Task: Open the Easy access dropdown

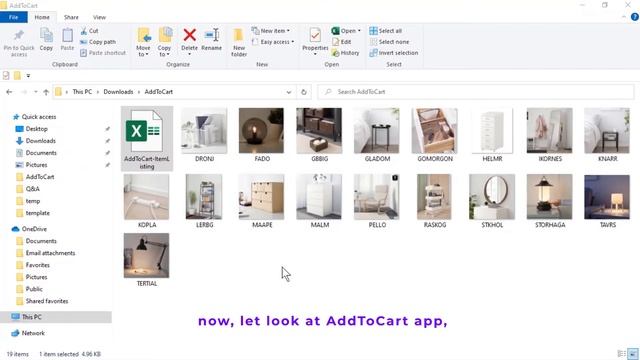Action: [273, 42]
